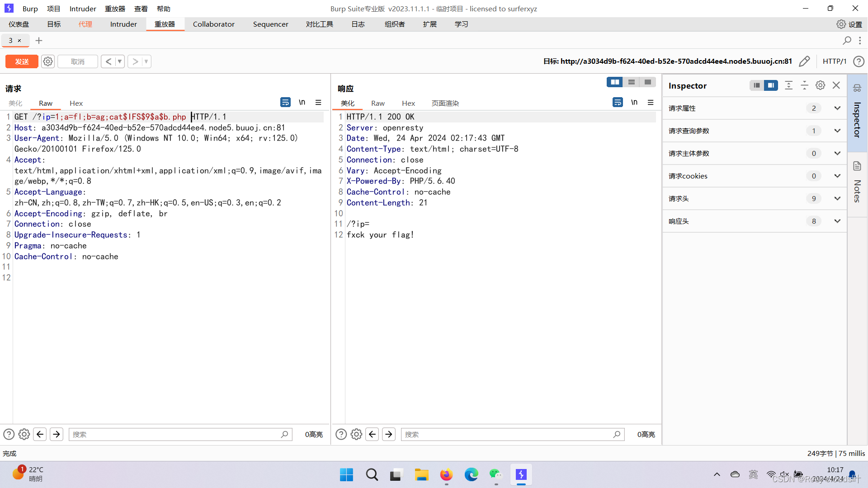Image resolution: width=868 pixels, height=488 pixels.
Task: Open the response panel hamburger menu
Action: [651, 103]
